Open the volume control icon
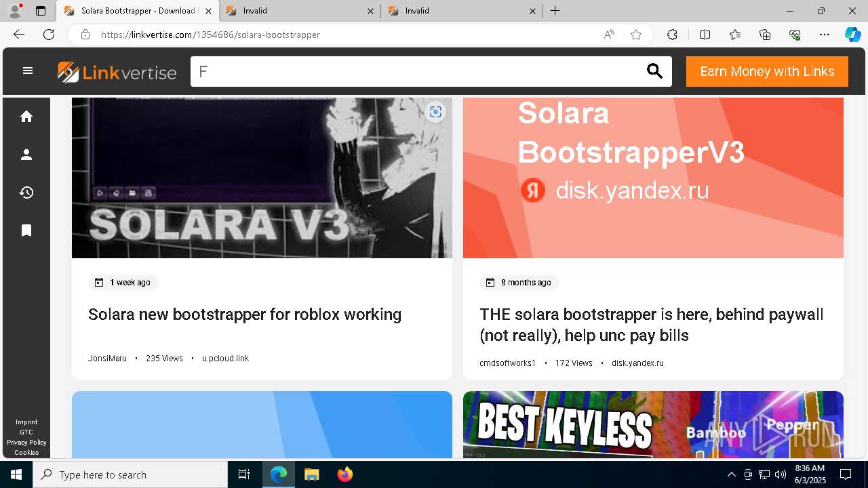 780,474
